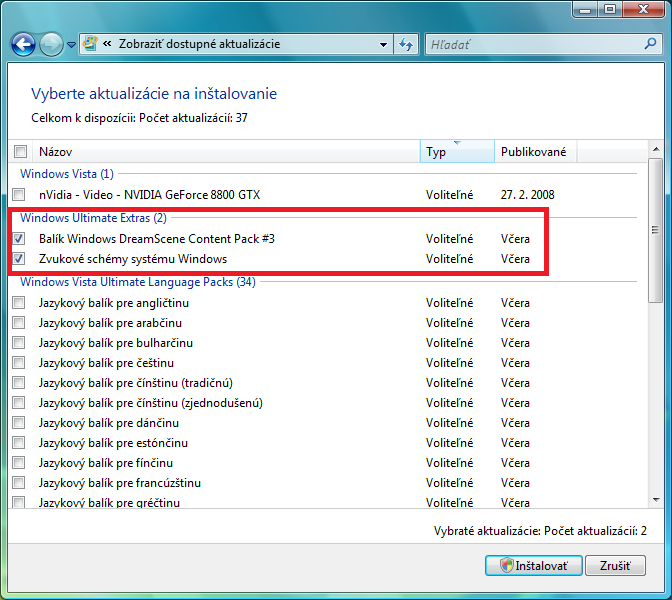Click the Windows Update icon in address bar

coord(90,44)
